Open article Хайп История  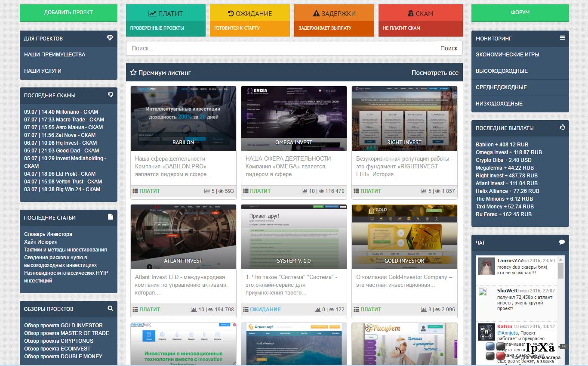point(41,242)
